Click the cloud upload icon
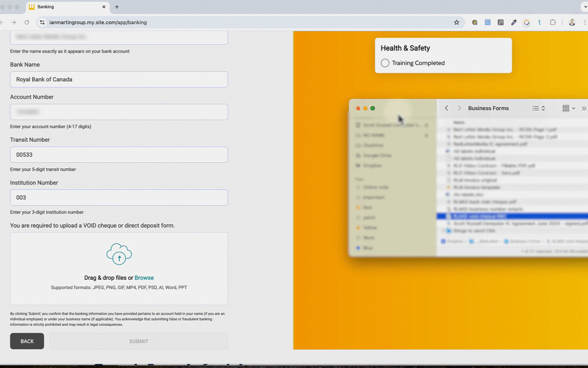This screenshot has height=368, width=588. (x=119, y=254)
